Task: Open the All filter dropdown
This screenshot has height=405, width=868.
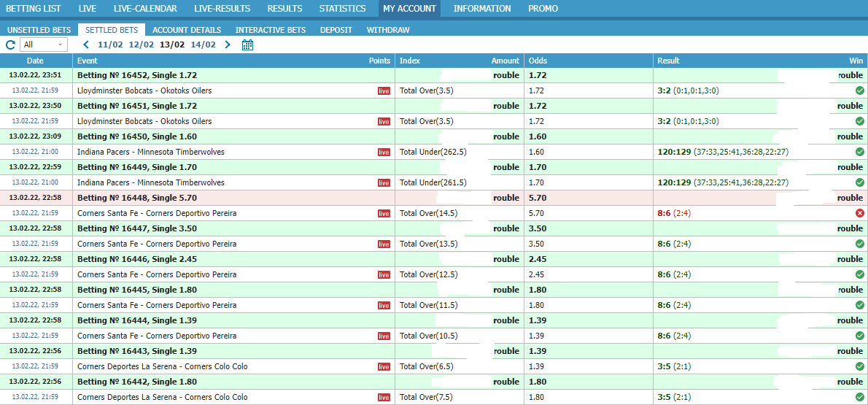Action: point(44,45)
